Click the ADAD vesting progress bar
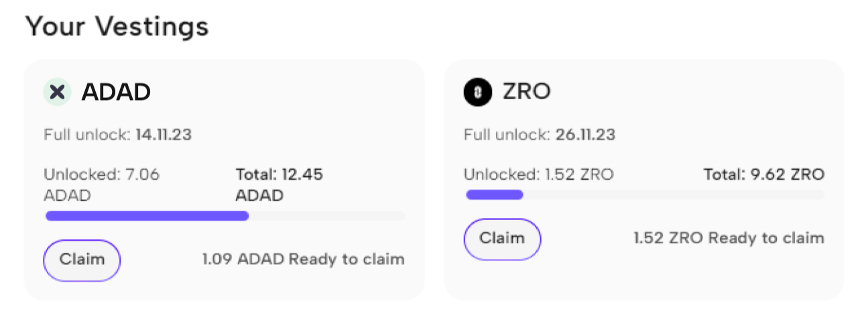 pyautogui.click(x=225, y=216)
